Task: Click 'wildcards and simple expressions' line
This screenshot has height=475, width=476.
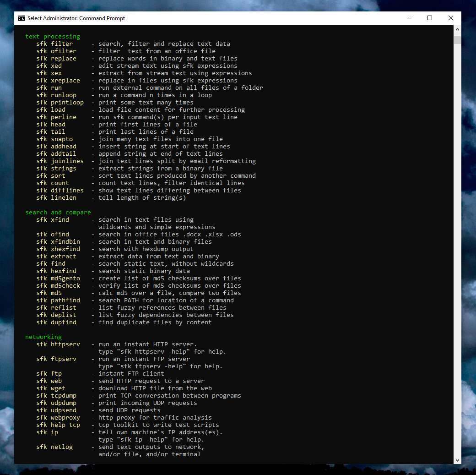Action: [x=157, y=227]
